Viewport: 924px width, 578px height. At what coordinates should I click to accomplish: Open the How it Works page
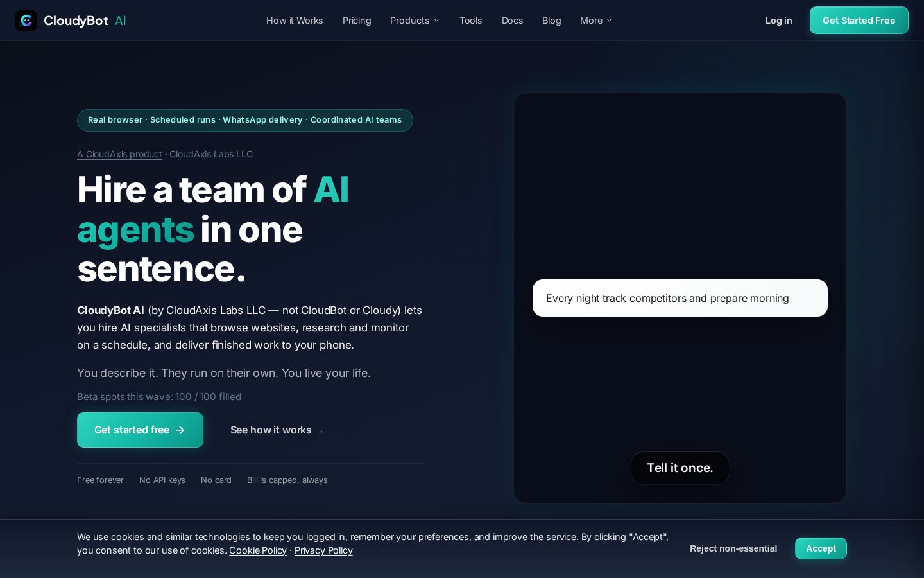point(295,21)
